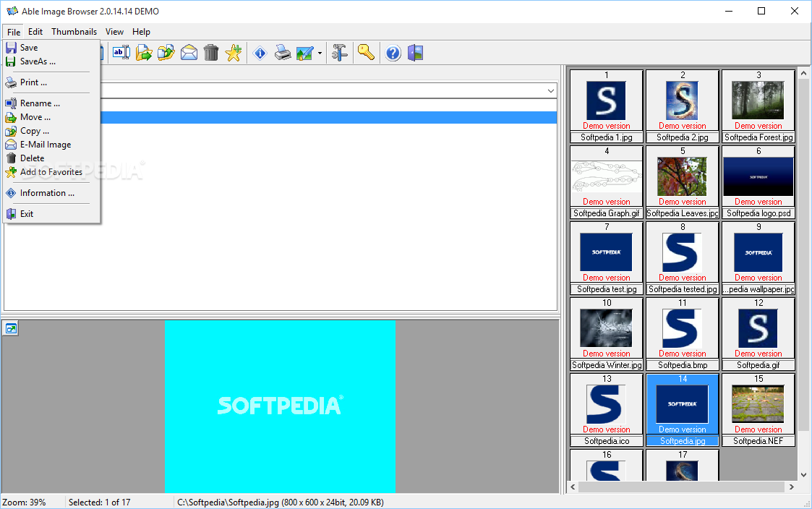Click the Print toolbar icon
The image size is (812, 509).
tap(283, 52)
